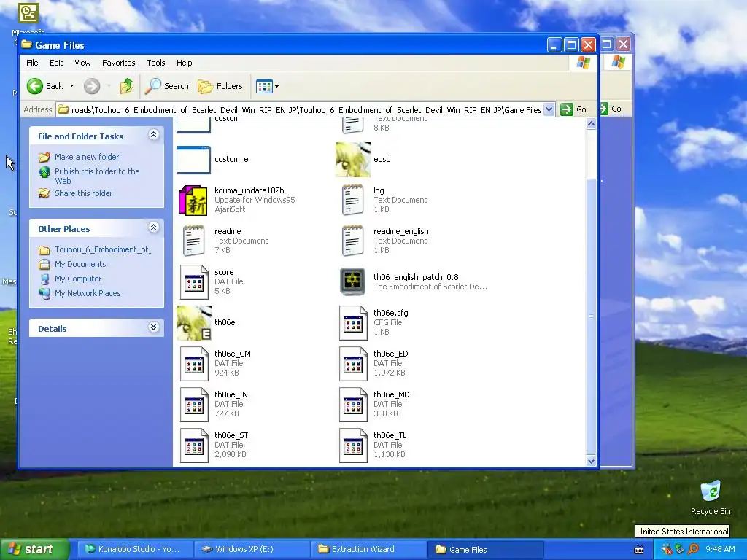The image size is (747, 560).
Task: Click the grayed Forward arrow
Action: [x=92, y=86]
